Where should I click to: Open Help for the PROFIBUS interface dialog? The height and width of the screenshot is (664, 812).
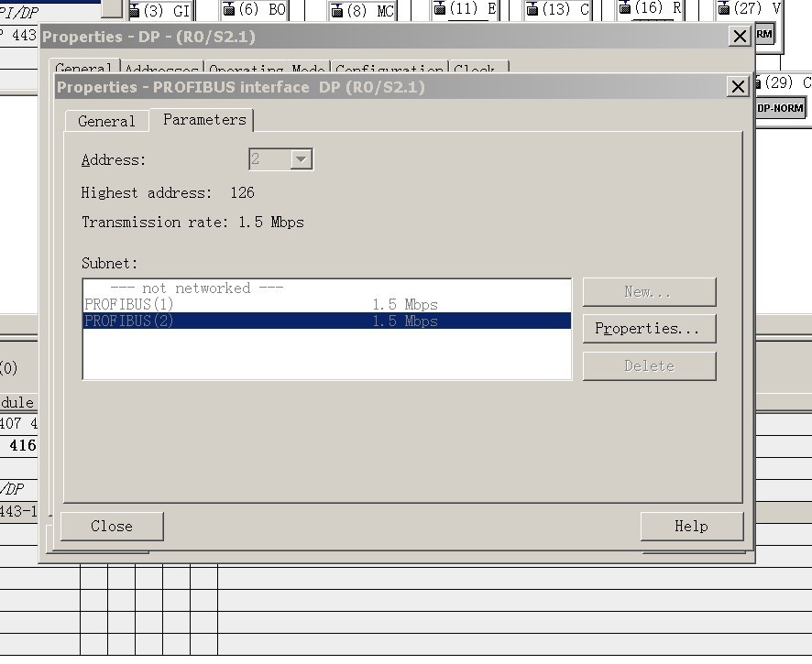coord(691,527)
